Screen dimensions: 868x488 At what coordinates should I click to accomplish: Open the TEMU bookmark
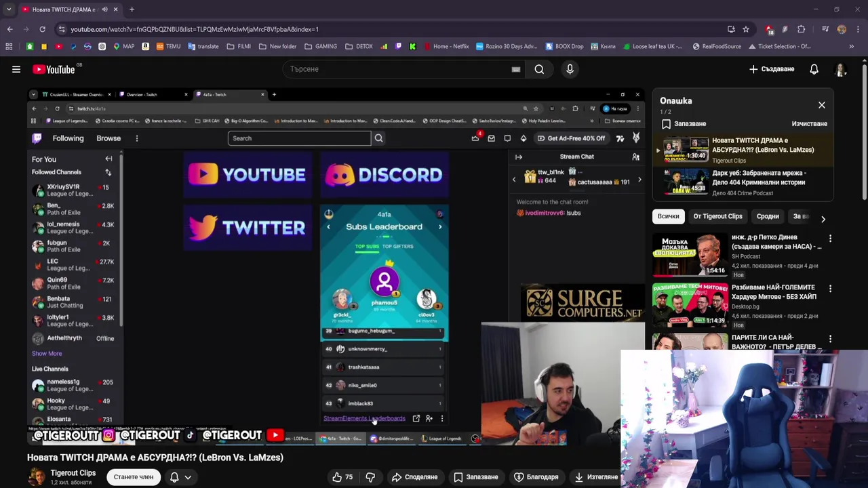pyautogui.click(x=168, y=46)
